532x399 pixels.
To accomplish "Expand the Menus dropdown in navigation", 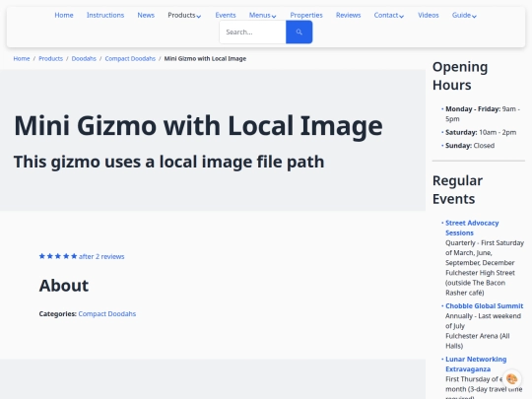I will point(262,15).
